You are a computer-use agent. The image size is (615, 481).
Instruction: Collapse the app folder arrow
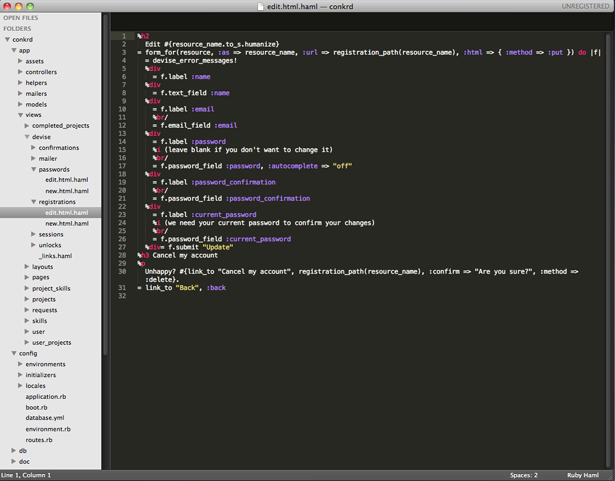tap(14, 50)
